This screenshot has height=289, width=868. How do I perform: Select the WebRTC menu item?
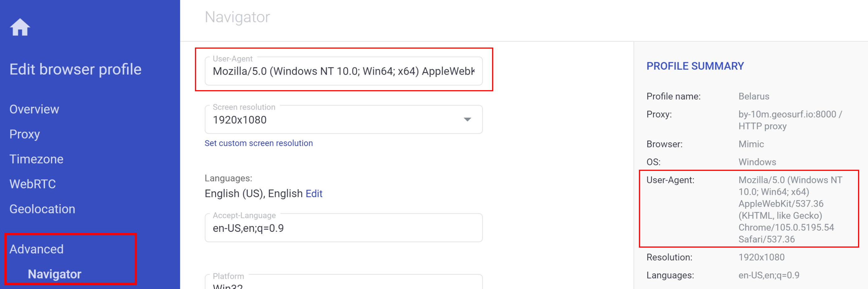33,184
